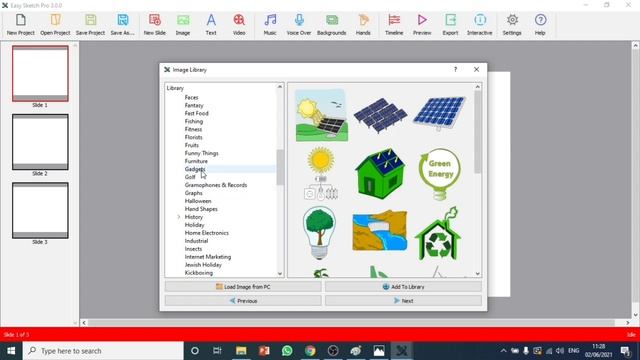Choose the Graphs category
This screenshot has width=640, height=360.
coord(193,193)
